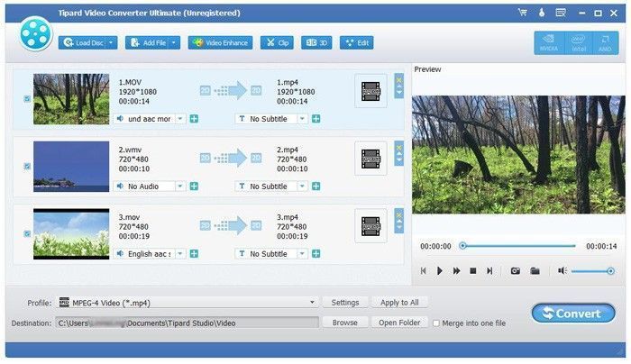Take a snapshot with the camera icon

tap(516, 270)
